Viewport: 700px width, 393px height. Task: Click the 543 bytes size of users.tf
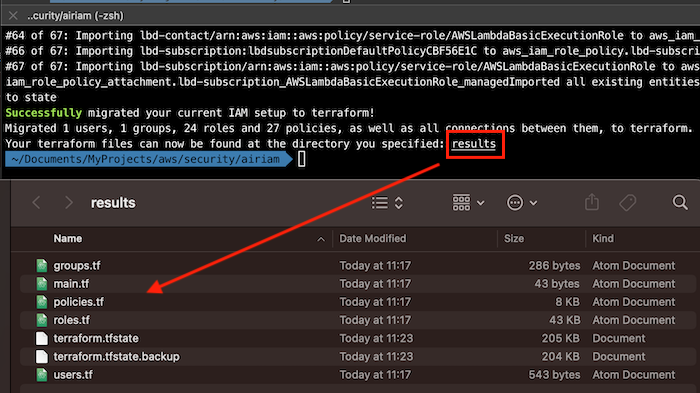(554, 375)
